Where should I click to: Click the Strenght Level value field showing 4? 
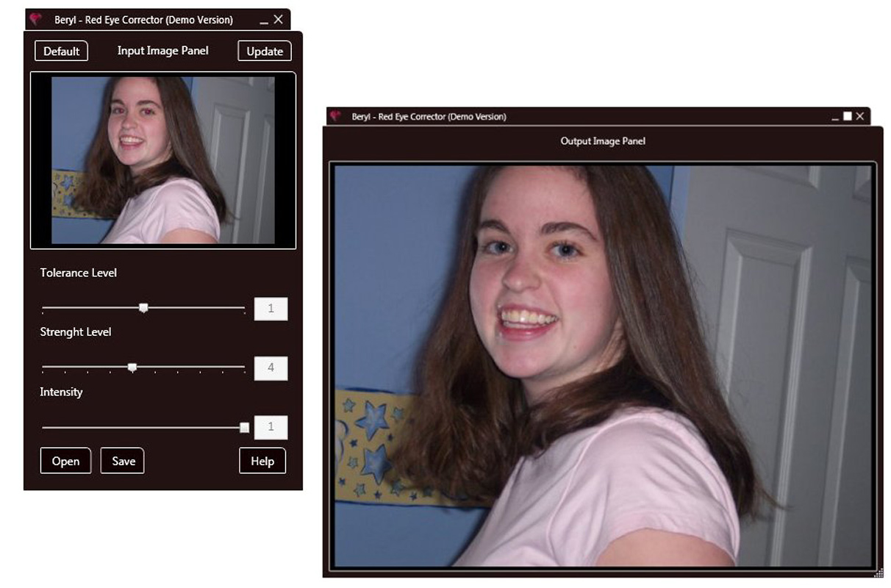point(271,367)
